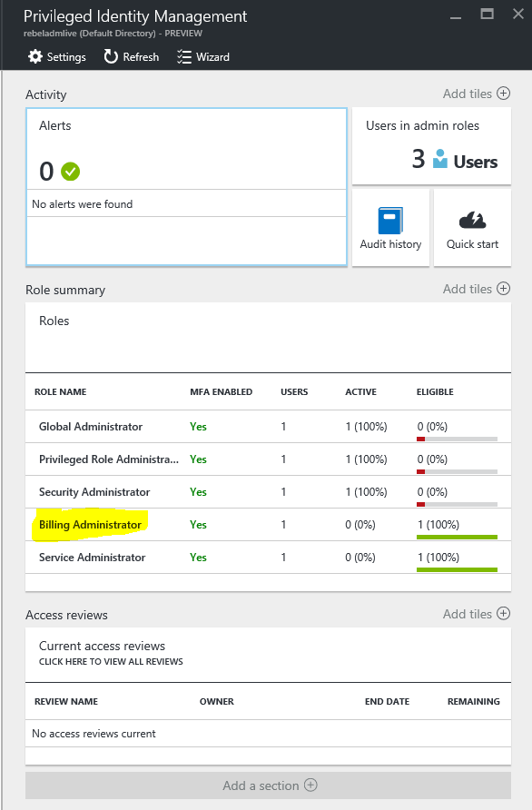Click ROLE NAME column header

[61, 391]
